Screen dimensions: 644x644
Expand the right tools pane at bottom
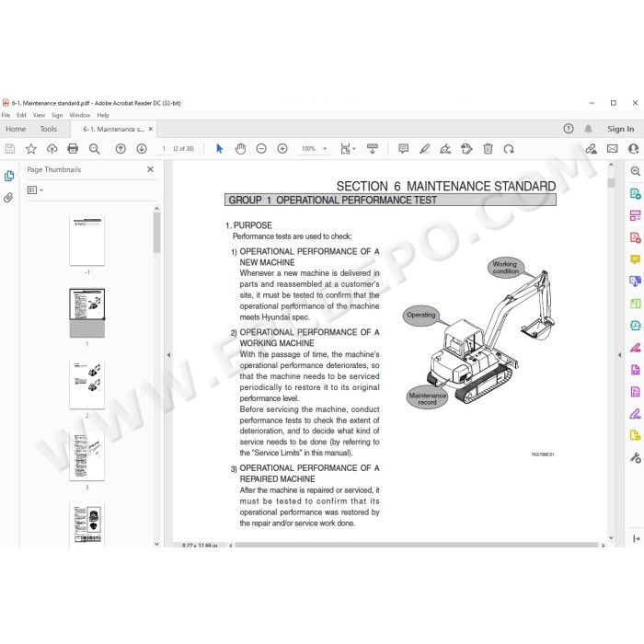[x=637, y=538]
